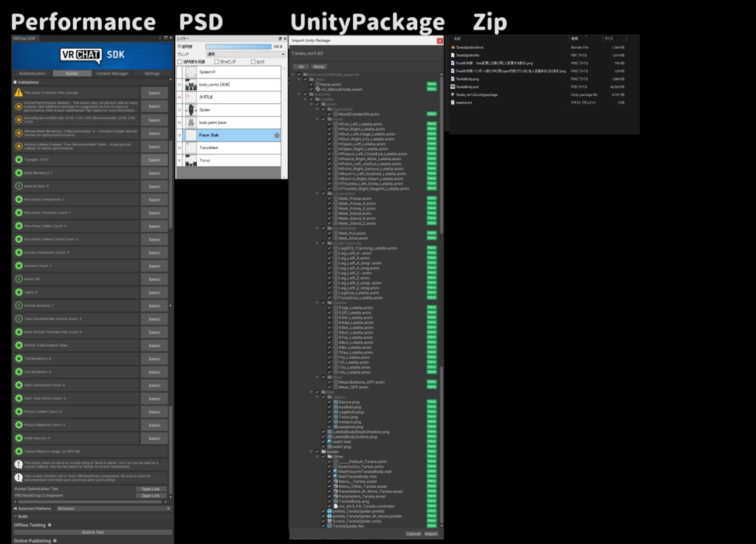Collapse the Hand folder in package tree
756x544 pixels.
coord(317,119)
